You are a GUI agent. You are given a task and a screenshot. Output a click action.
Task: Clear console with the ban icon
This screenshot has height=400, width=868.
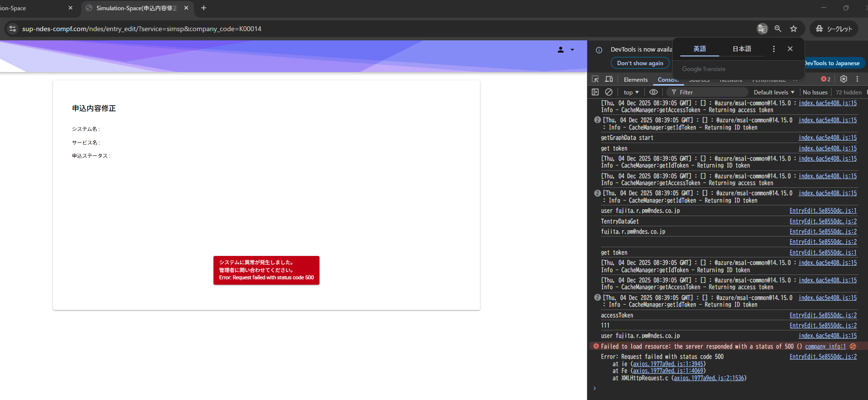[x=609, y=92]
